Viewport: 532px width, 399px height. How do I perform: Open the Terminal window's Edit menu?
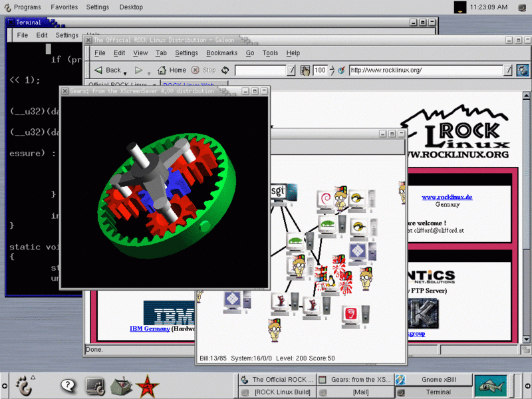(x=42, y=35)
